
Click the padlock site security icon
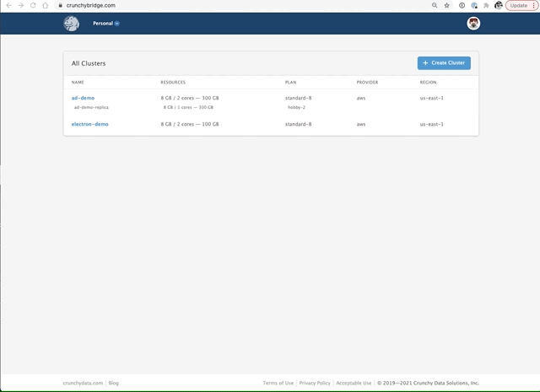tap(60, 6)
